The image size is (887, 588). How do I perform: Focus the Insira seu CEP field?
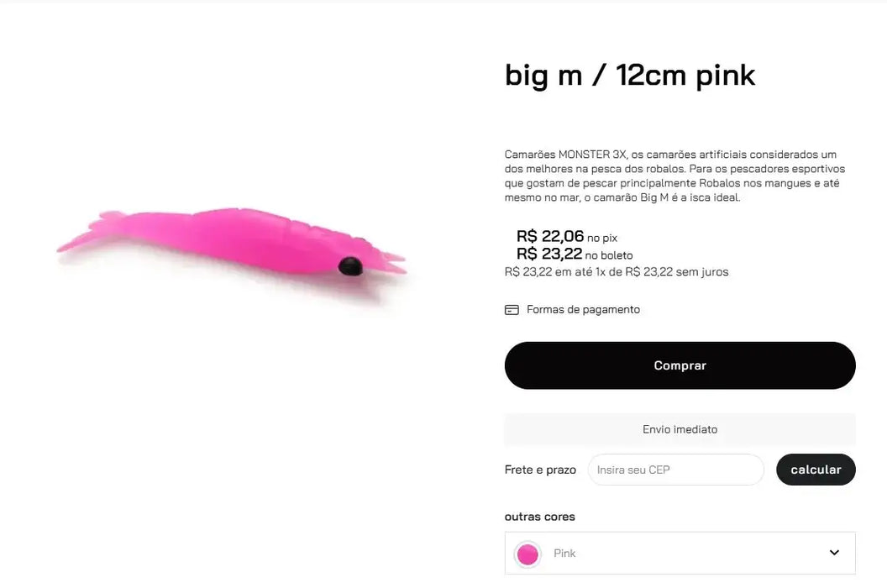[675, 470]
